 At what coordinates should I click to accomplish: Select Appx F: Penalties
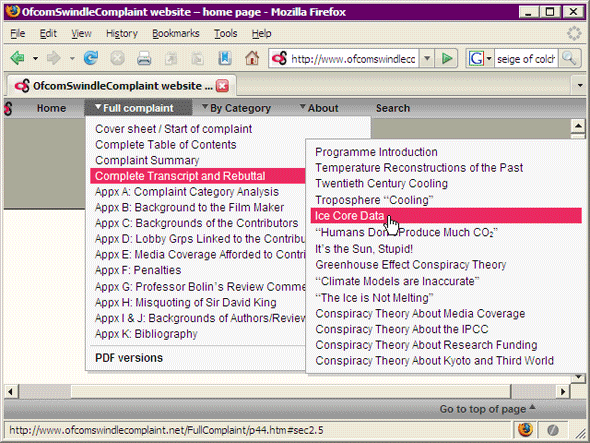tap(138, 270)
